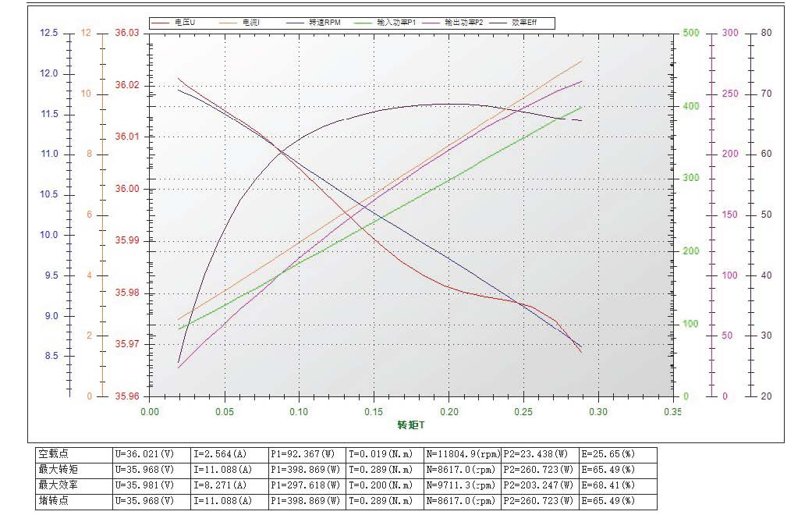The height and width of the screenshot is (515, 812).
Task: Click the 电压U legend entry
Action: (x=185, y=23)
